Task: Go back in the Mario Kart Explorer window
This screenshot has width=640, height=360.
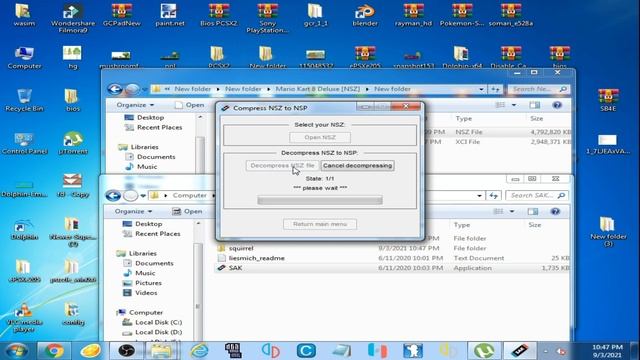Action: tap(115, 89)
